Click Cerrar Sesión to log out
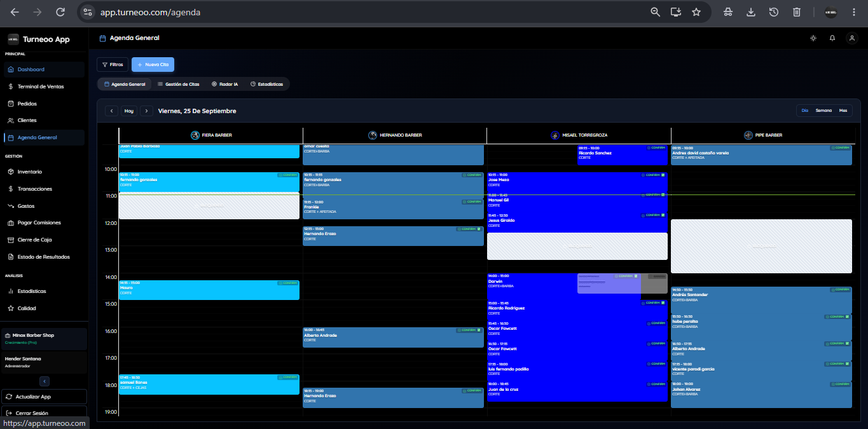 click(44, 413)
